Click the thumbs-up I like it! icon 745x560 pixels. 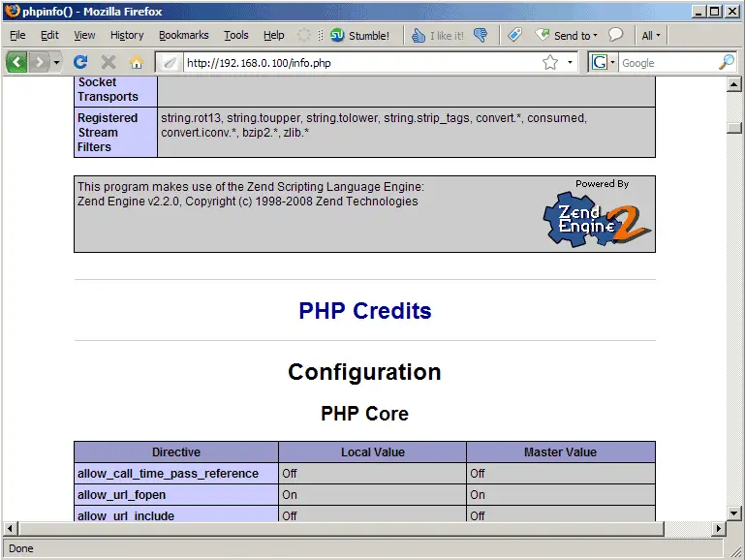coord(419,35)
